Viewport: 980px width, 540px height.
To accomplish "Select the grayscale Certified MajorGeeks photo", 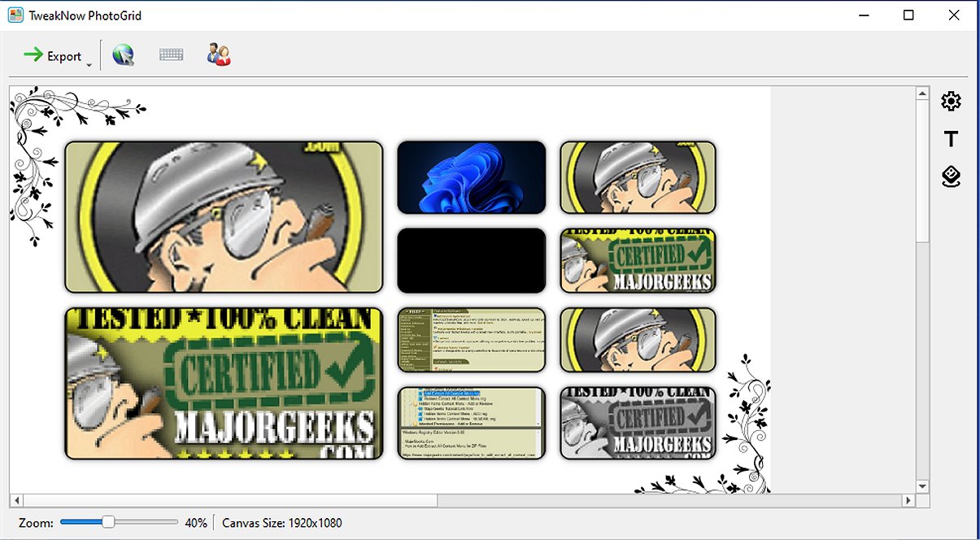I will pyautogui.click(x=638, y=423).
